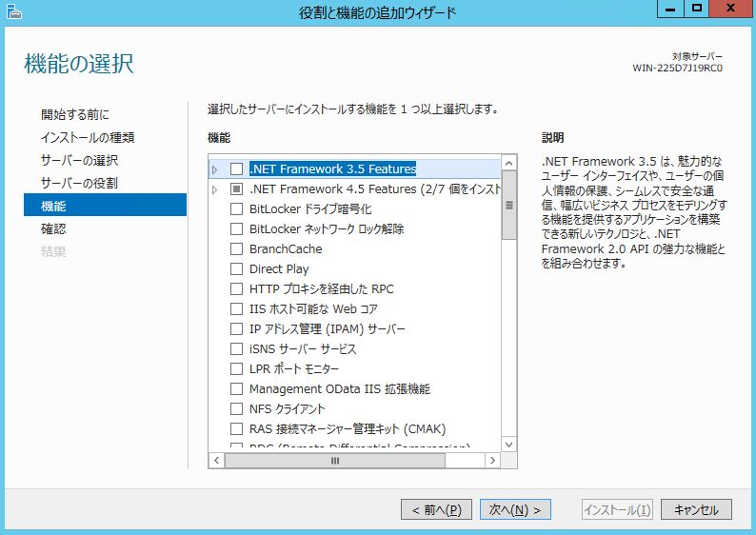Select the Direct Play checkbox

point(236,269)
